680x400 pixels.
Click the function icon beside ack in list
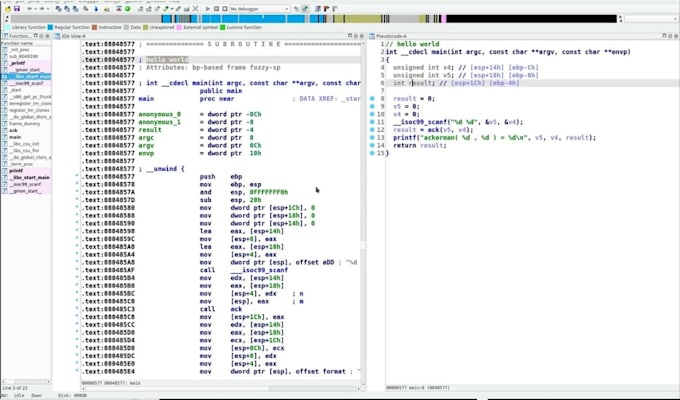pyautogui.click(x=4, y=130)
